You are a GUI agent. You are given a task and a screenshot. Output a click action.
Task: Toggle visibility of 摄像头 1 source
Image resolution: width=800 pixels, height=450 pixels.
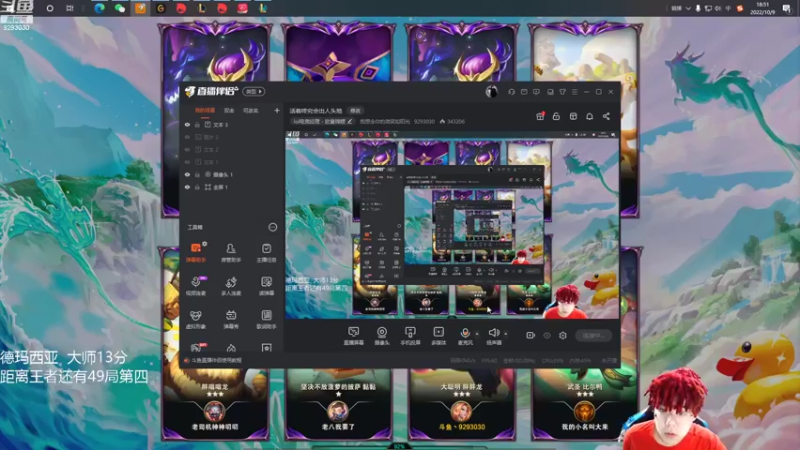point(187,174)
